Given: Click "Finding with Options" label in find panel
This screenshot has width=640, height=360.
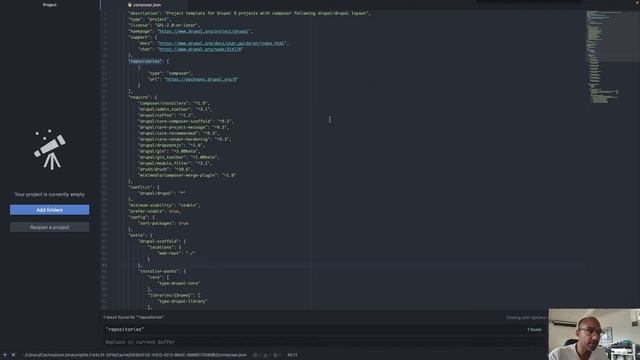Looking at the screenshot, I should [x=526, y=318].
